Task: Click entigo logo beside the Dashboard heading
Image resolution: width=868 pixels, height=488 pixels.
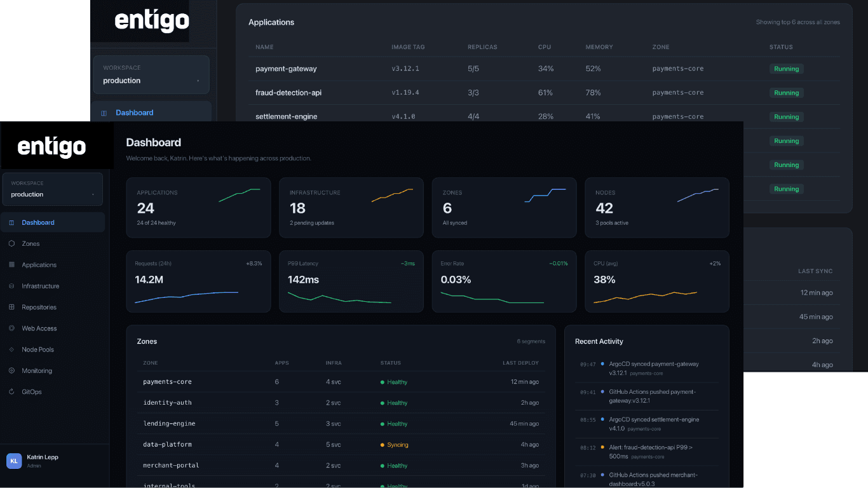Action: coord(51,147)
